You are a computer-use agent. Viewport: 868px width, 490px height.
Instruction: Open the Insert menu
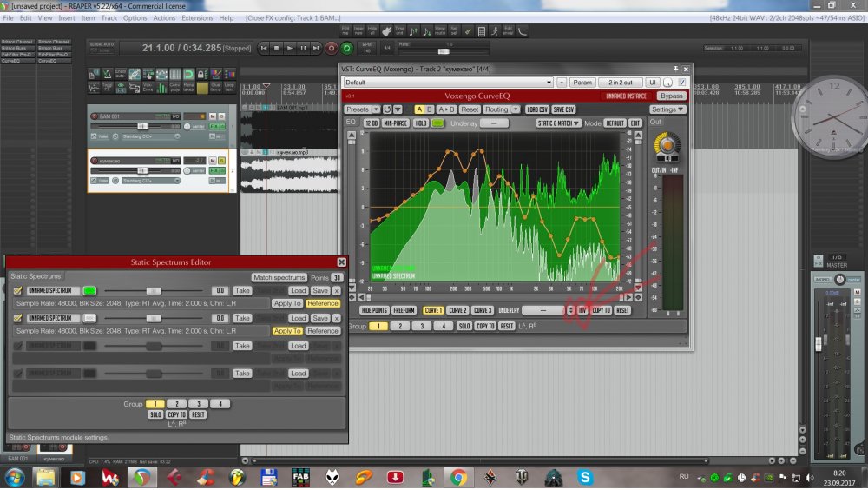(x=67, y=17)
